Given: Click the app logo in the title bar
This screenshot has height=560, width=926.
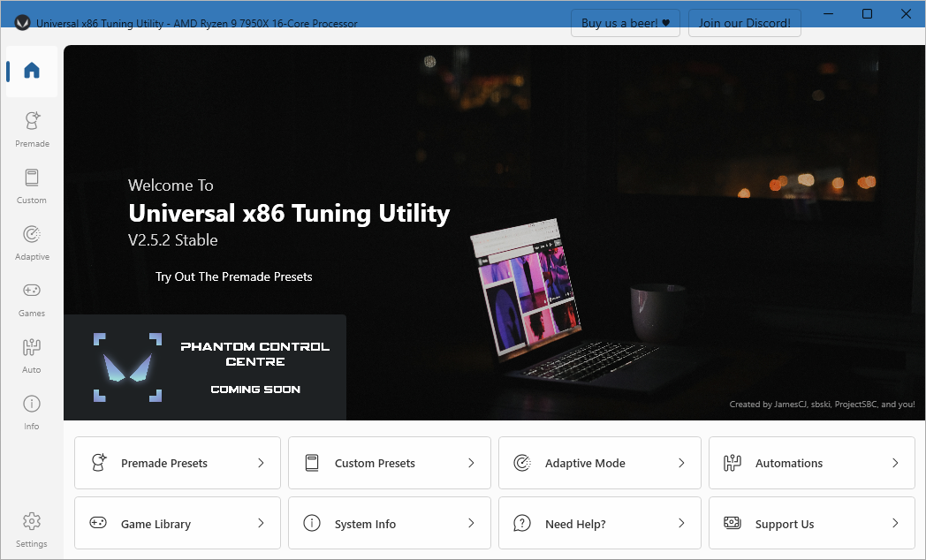Looking at the screenshot, I should (x=22, y=23).
